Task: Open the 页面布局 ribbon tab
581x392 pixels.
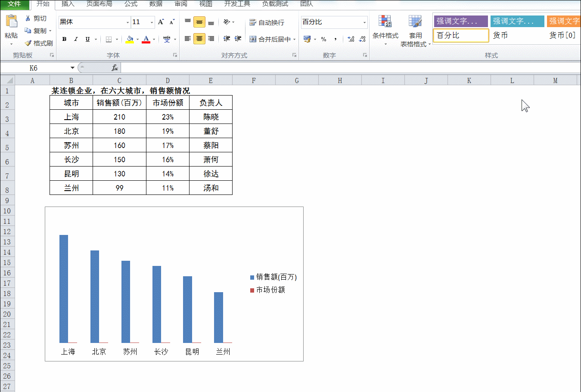Action: coord(99,4)
